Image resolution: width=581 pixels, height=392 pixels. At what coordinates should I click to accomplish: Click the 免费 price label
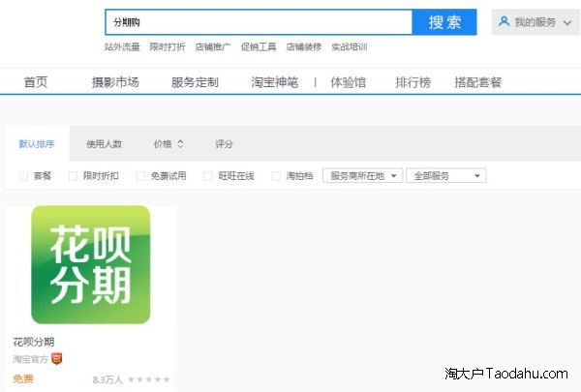23,378
